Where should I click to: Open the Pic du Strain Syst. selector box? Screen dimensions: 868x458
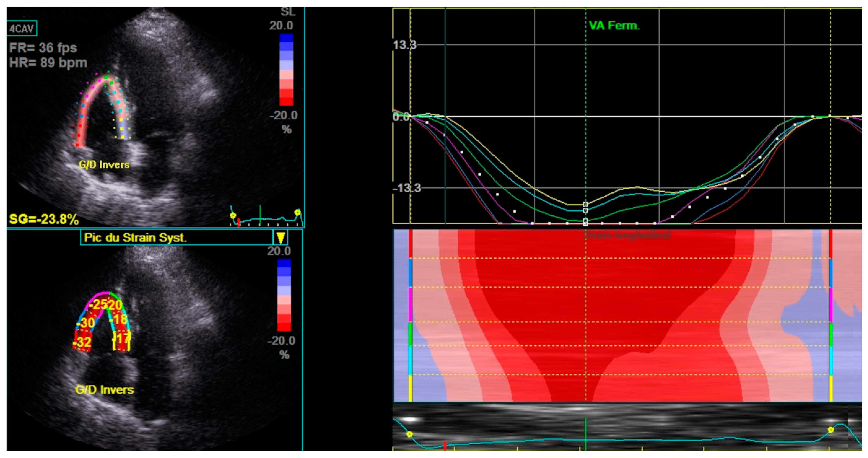click(x=176, y=238)
